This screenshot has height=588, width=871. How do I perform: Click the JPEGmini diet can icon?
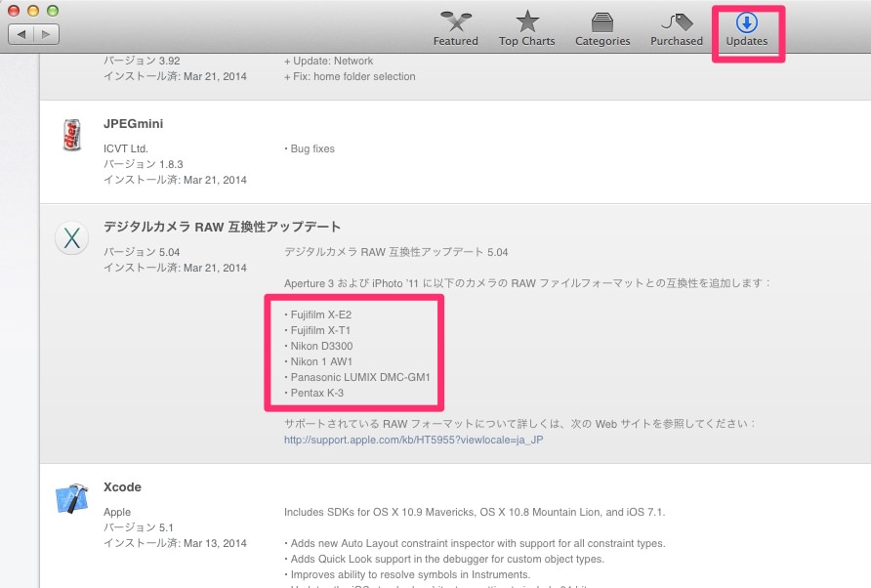(71, 135)
